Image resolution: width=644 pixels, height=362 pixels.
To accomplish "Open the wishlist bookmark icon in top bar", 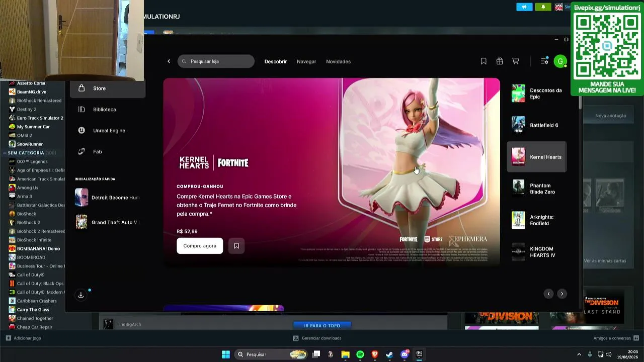I will click(x=484, y=61).
